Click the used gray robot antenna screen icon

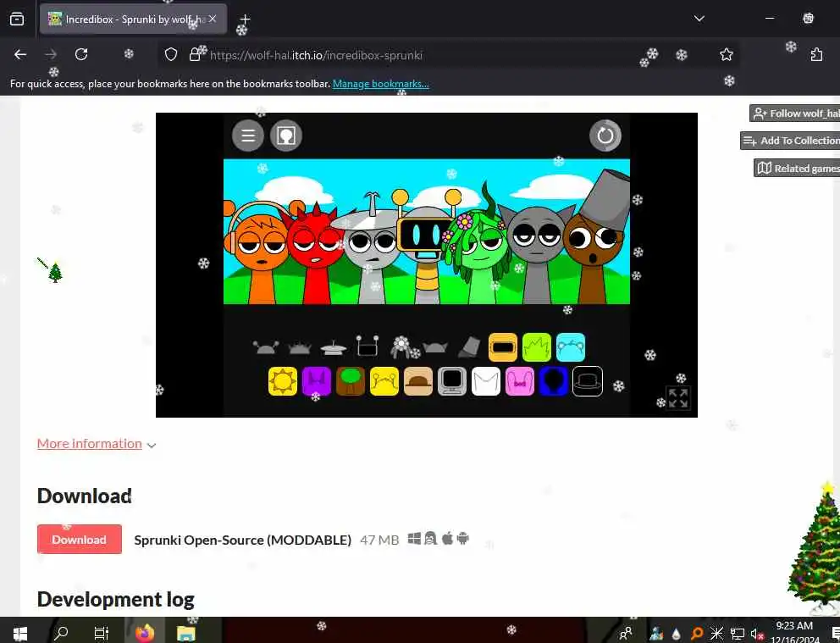[367, 346]
